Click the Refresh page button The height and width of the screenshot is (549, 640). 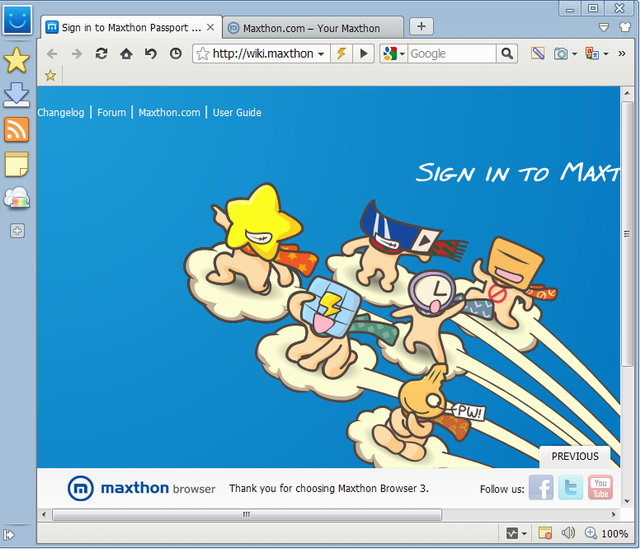click(101, 53)
